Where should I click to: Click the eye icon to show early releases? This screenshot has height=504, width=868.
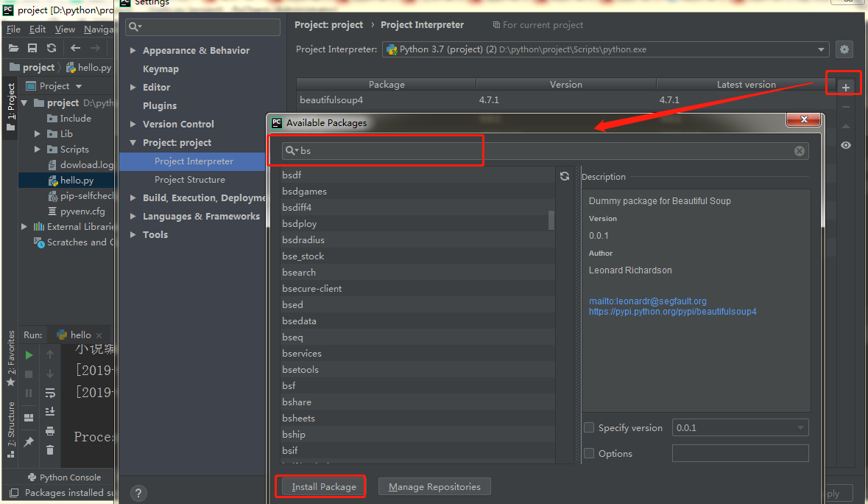click(x=846, y=145)
